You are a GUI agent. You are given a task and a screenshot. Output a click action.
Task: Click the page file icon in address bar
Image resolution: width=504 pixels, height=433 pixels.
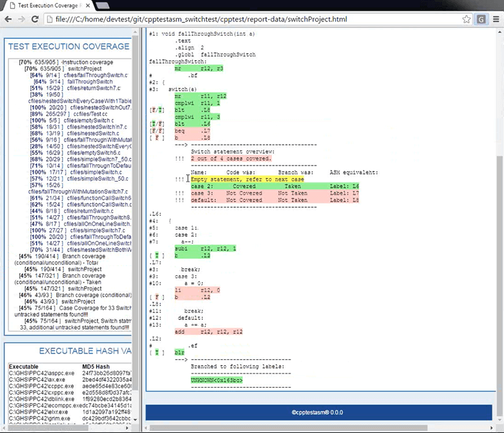[50, 19]
